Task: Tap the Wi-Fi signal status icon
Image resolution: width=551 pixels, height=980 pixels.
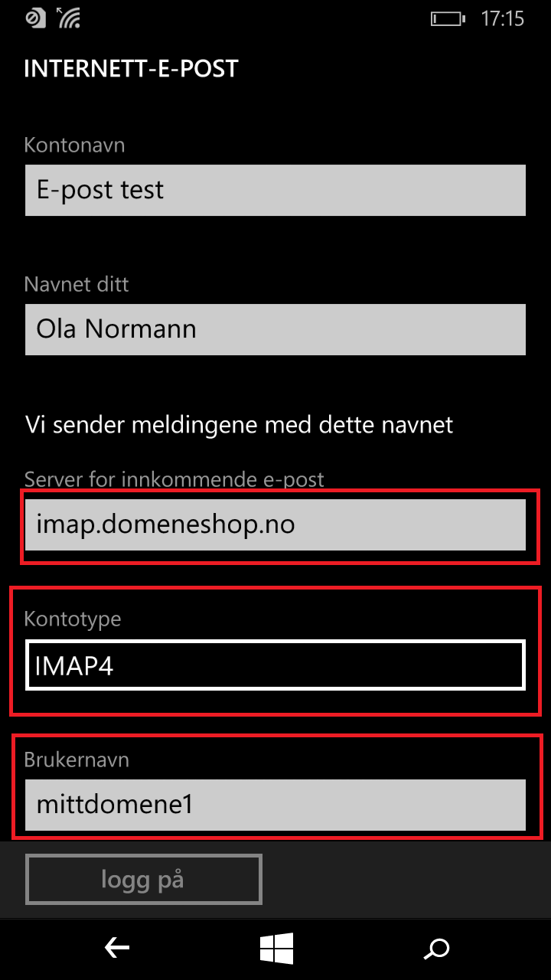Action: tap(70, 18)
